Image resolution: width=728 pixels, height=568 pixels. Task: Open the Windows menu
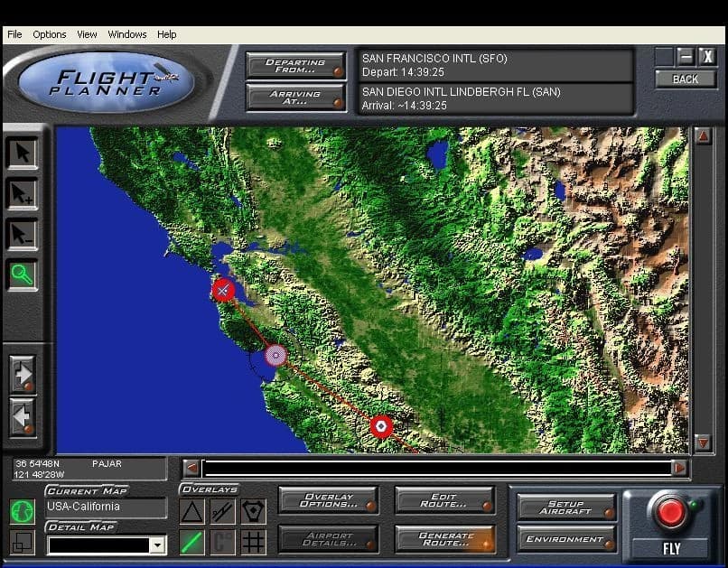tap(127, 34)
